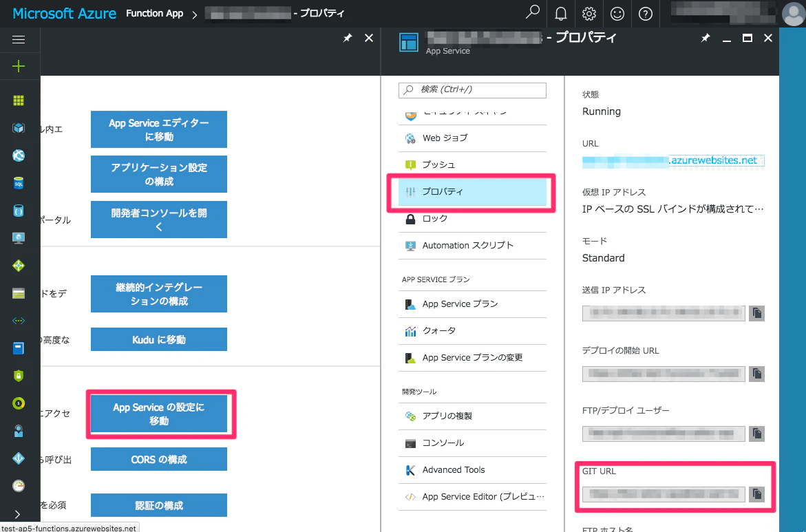Open All resources green grid icon
This screenshot has width=806, height=532.
[x=19, y=100]
